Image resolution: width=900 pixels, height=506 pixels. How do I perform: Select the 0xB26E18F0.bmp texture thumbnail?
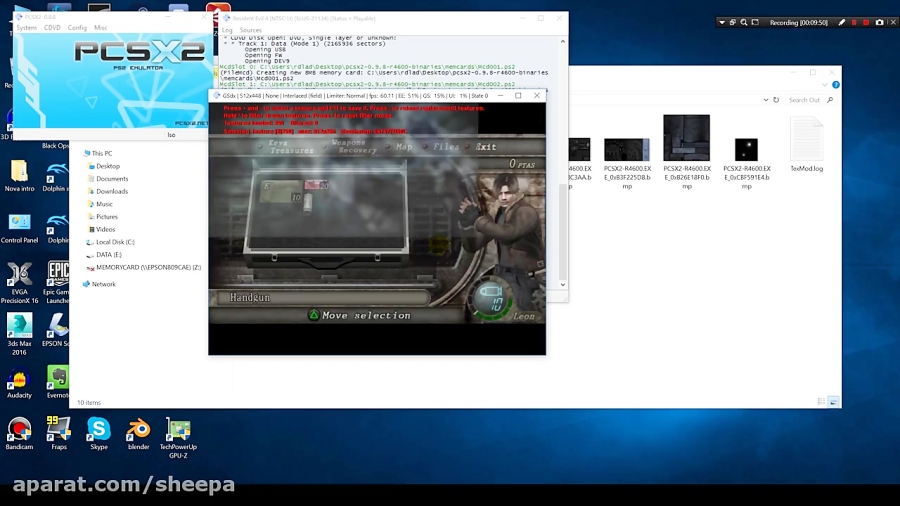pyautogui.click(x=686, y=138)
